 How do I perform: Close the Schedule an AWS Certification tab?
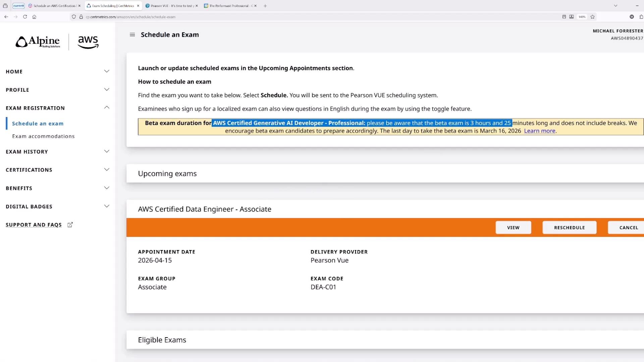pos(79,6)
